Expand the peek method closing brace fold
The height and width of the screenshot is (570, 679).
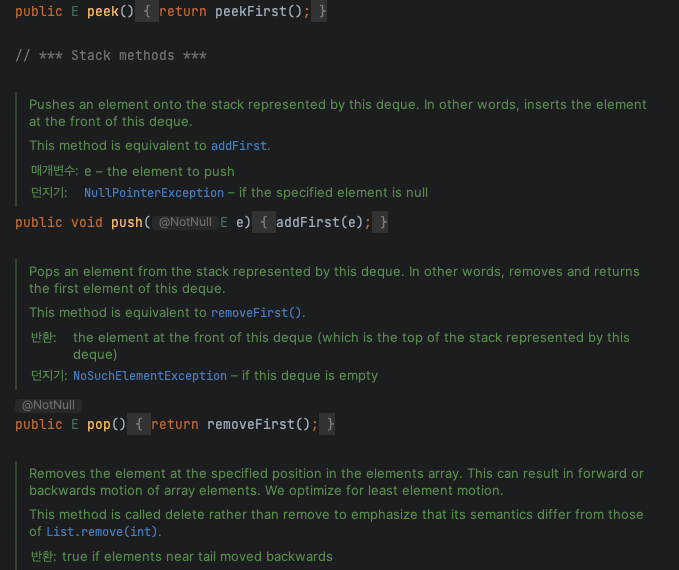pos(320,12)
